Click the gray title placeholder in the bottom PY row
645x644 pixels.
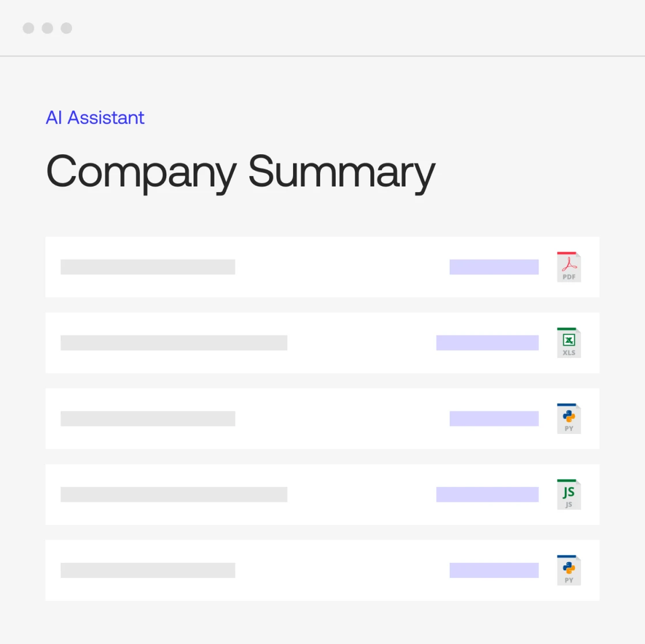click(147, 570)
